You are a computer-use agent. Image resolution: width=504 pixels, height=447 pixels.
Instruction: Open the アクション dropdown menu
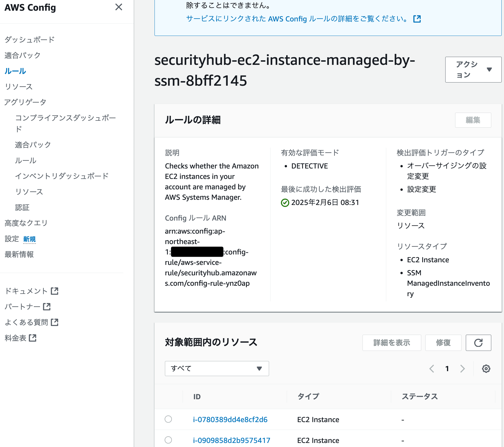pos(473,69)
